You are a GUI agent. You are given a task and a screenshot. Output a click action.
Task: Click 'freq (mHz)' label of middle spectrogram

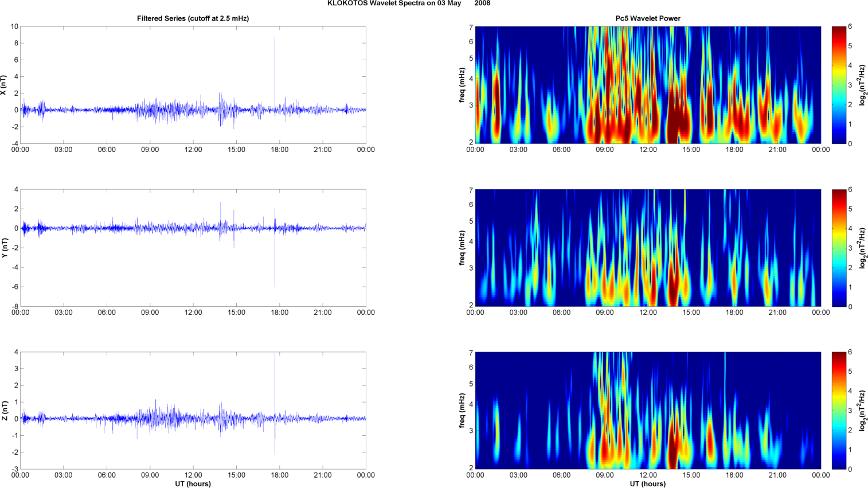(x=462, y=248)
